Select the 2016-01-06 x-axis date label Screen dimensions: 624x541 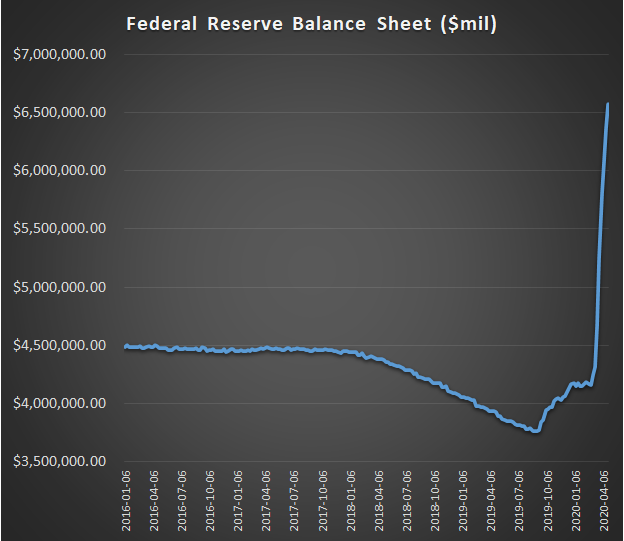click(x=126, y=501)
